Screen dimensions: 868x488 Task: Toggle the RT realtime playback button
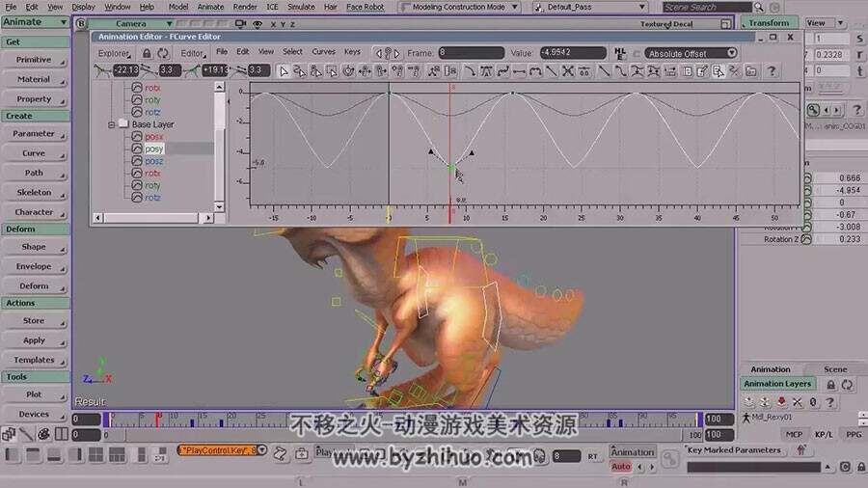click(593, 456)
